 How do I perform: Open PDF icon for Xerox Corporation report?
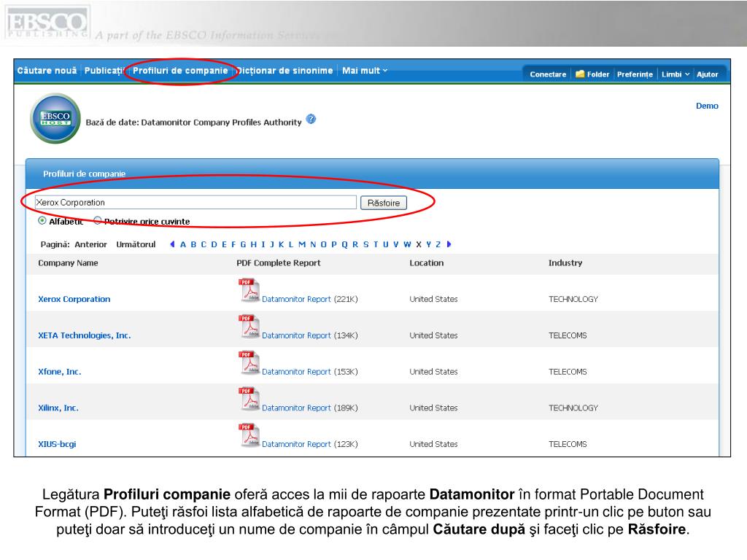[x=249, y=290]
